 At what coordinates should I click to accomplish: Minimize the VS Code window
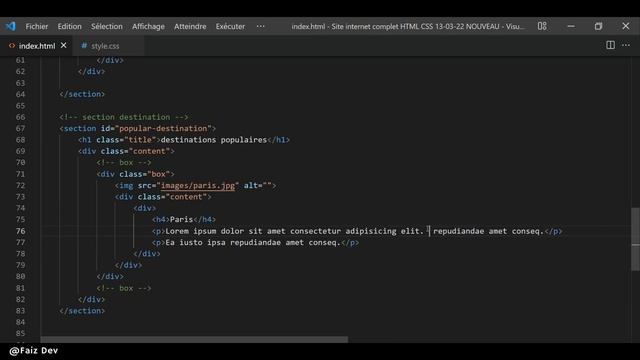(571, 26)
